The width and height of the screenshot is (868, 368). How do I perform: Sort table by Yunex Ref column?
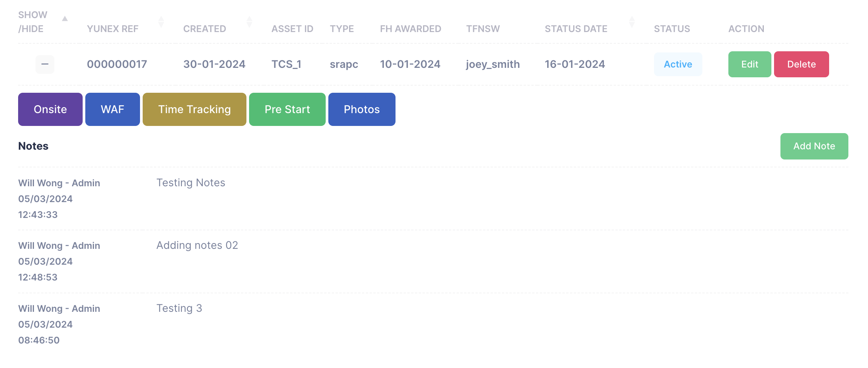tap(161, 22)
